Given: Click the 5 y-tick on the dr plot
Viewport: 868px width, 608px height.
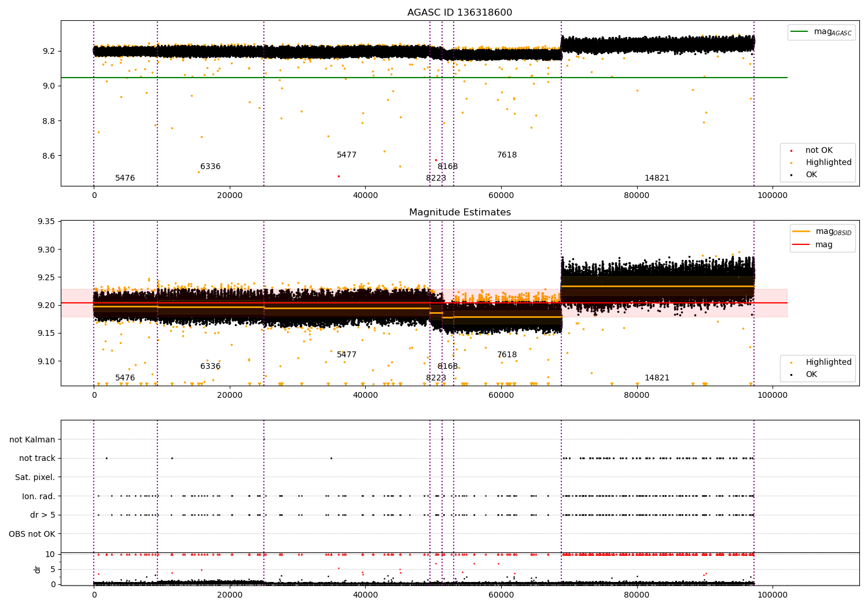Looking at the screenshot, I should [x=53, y=569].
